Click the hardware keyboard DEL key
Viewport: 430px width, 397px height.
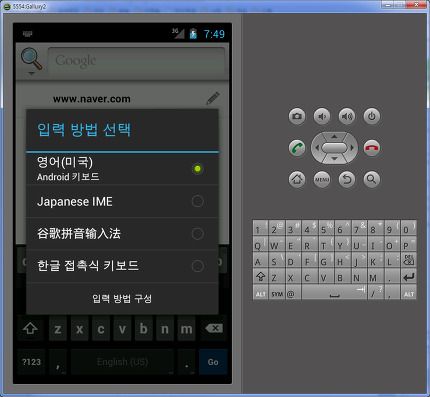pyautogui.click(x=409, y=260)
